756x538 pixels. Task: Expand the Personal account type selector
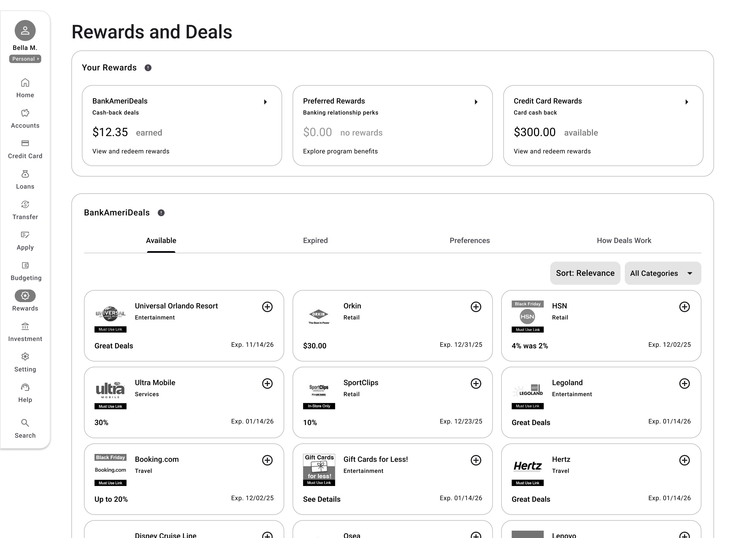pyautogui.click(x=25, y=59)
